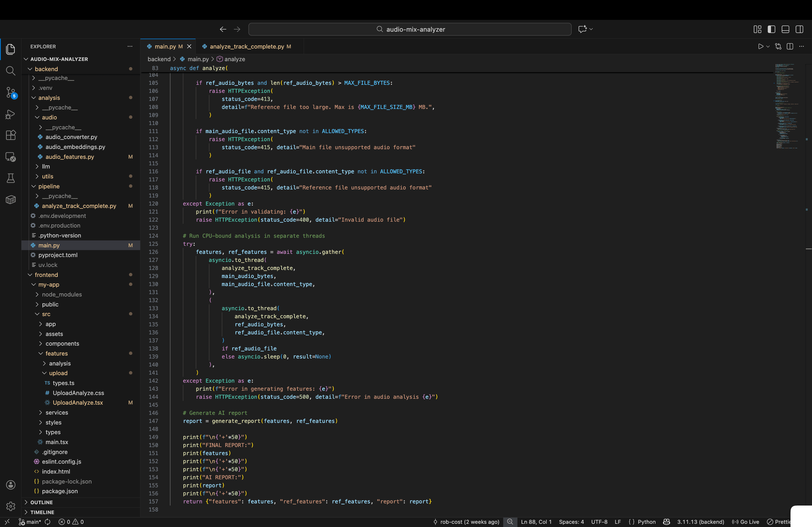
Task: Open Source Control view with 5 changes
Action: 10,92
